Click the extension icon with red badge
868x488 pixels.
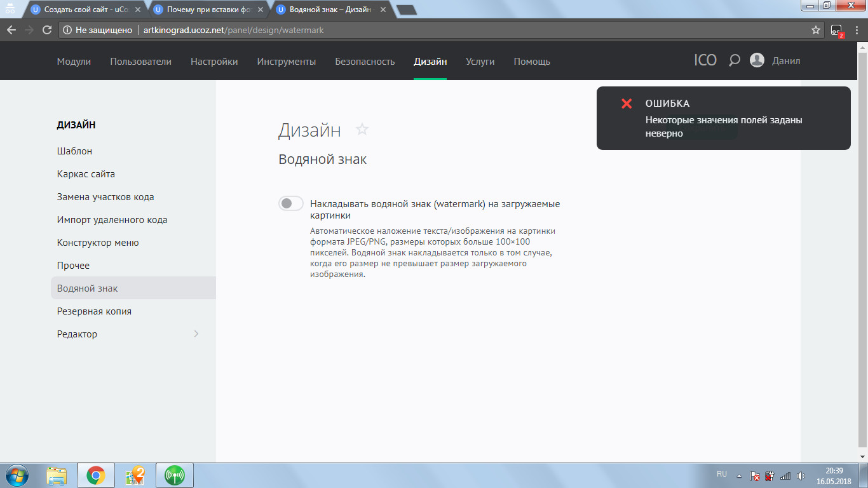[837, 30]
